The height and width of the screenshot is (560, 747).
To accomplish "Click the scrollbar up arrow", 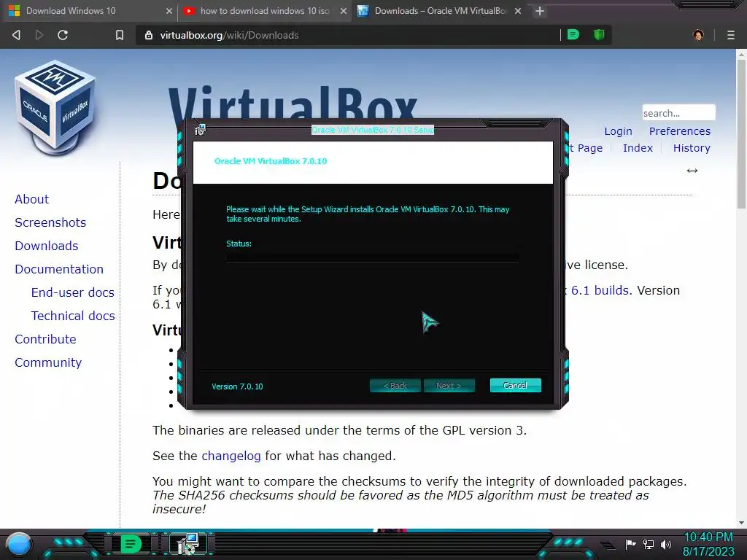I will (741, 55).
